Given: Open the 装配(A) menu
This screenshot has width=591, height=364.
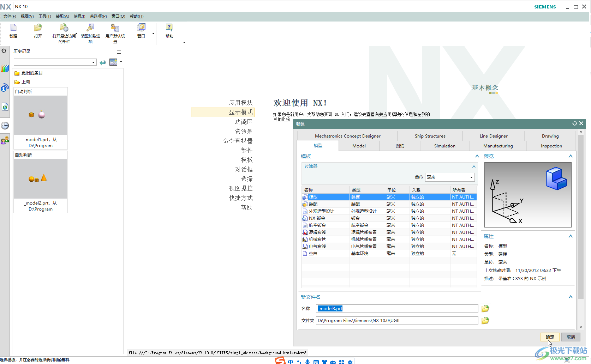Looking at the screenshot, I should click(x=62, y=16).
